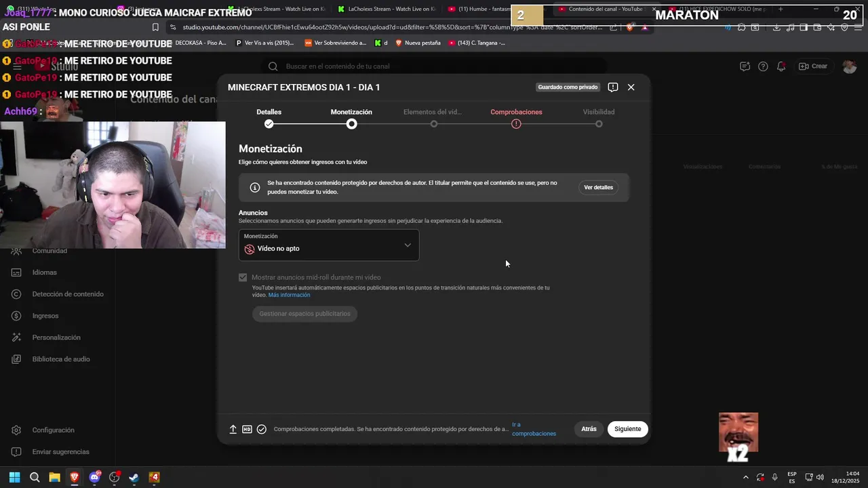Viewport: 868px width, 488px height.
Task: Expand the Monetización dropdown
Action: tap(329, 245)
